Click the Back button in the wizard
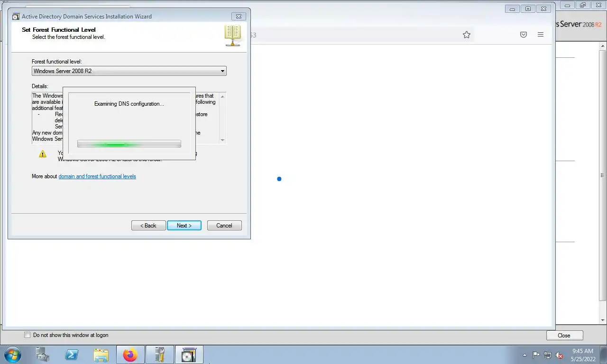The image size is (607, 364). click(148, 226)
